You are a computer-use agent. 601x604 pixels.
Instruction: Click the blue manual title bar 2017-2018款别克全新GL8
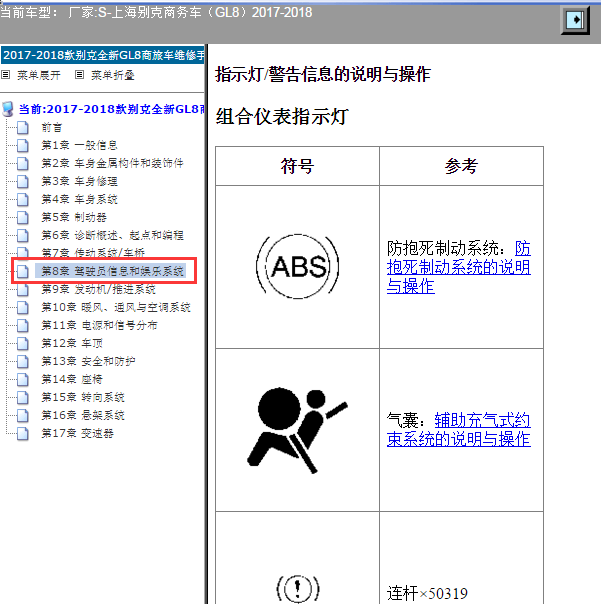click(102, 55)
